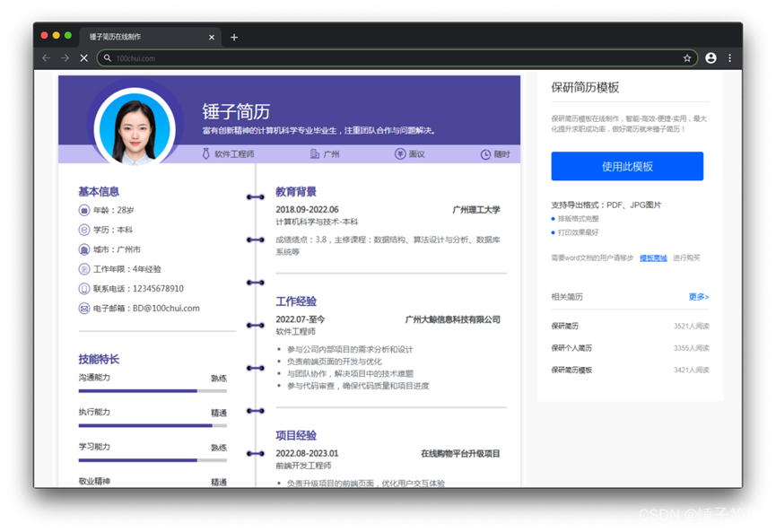Click the city icon beside 城市
The image size is (776, 532).
pos(84,249)
